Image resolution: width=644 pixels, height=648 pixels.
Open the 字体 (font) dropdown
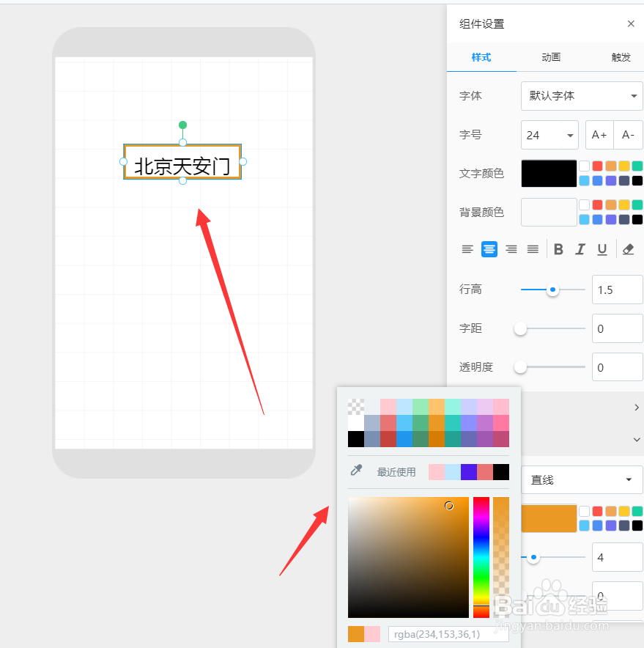tap(581, 96)
